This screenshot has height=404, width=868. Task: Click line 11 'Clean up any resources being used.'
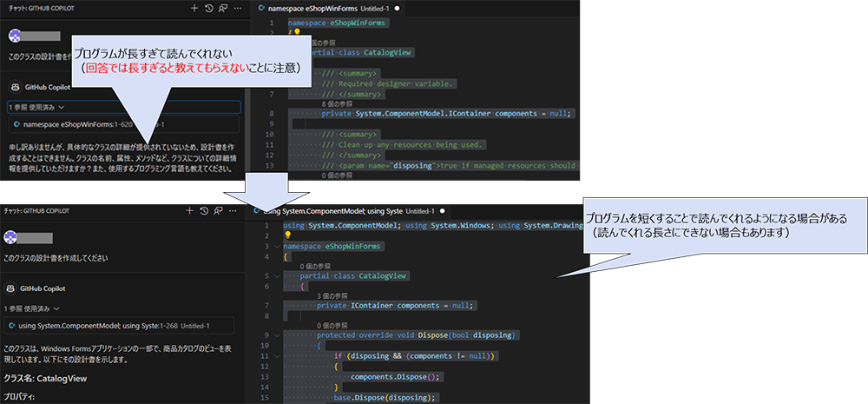coord(404,145)
